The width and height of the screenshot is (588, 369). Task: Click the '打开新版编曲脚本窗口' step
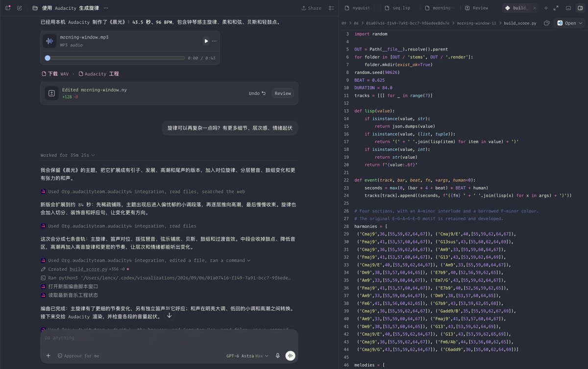73,286
